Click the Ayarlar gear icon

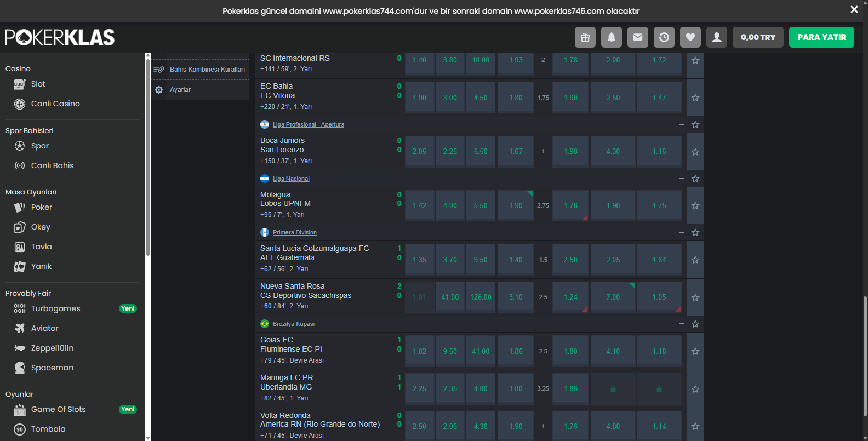[x=159, y=90]
